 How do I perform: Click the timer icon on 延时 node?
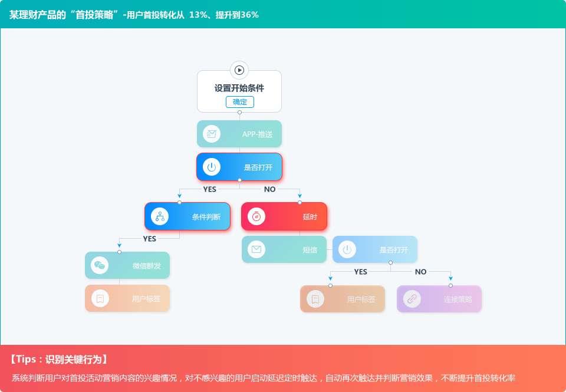pos(256,216)
